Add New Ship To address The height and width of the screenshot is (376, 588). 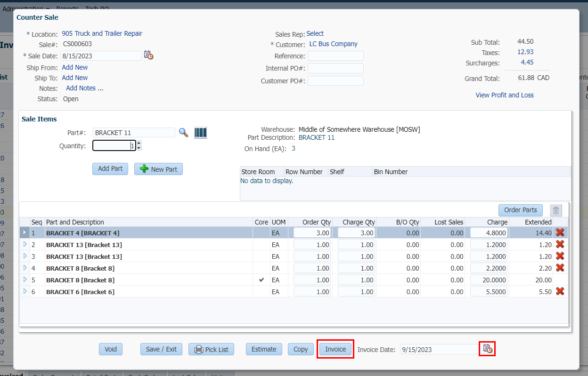(75, 78)
